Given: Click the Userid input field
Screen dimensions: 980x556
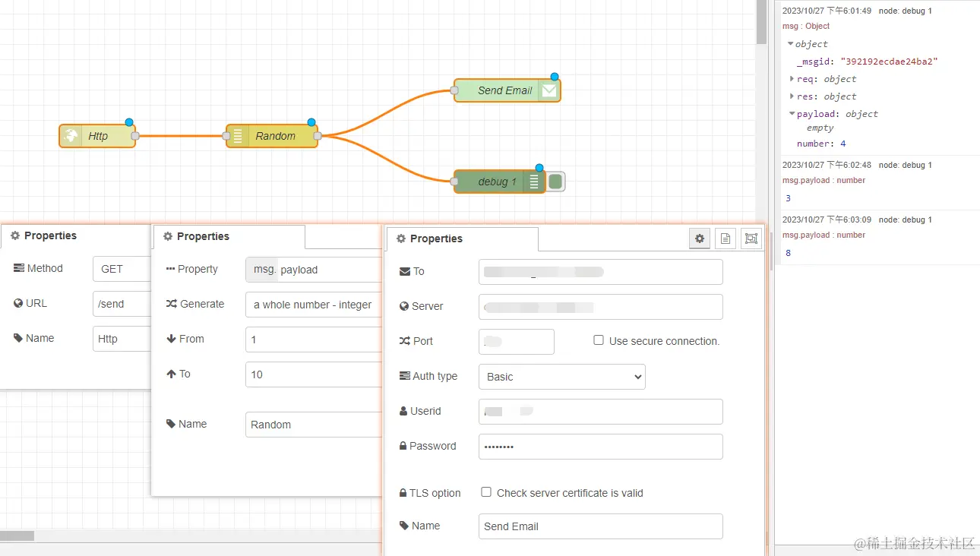Looking at the screenshot, I should (x=601, y=412).
